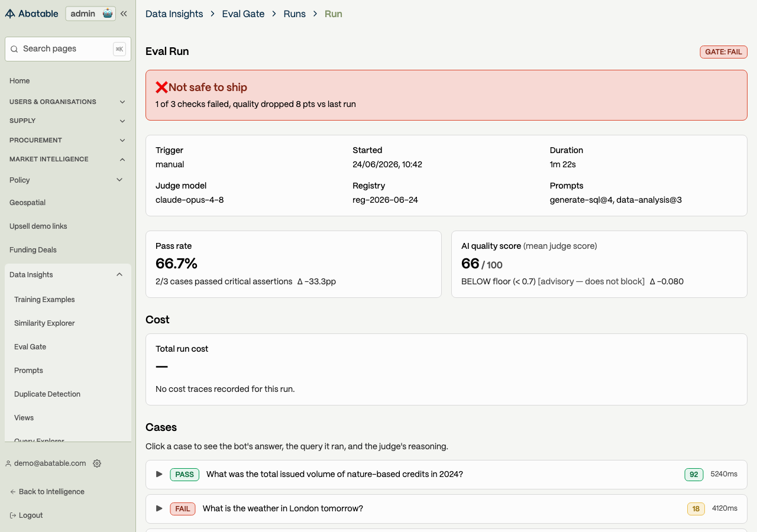The width and height of the screenshot is (757, 532).
Task: Click the demo@abatable.com account email
Action: [50, 463]
